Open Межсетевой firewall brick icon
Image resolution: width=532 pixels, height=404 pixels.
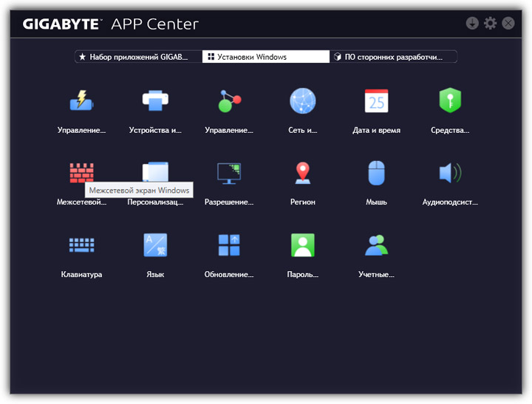[81, 173]
